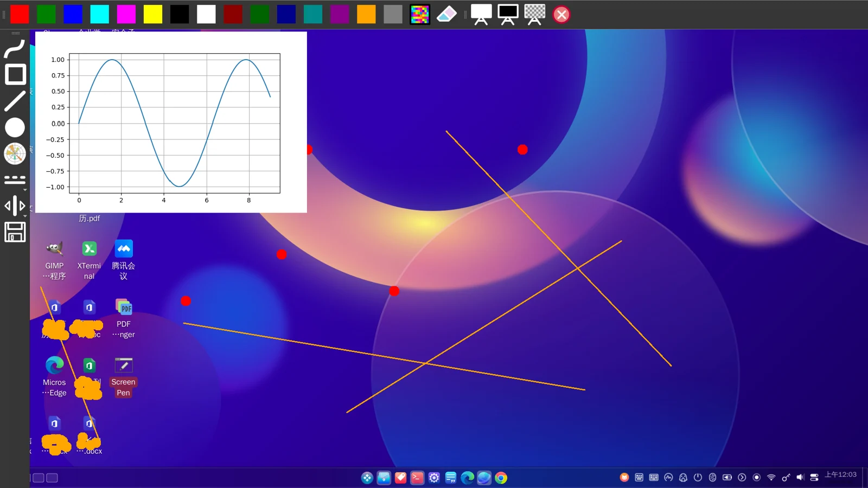Click the save drawing floppy icon
The height and width of the screenshot is (488, 868).
tap(15, 232)
